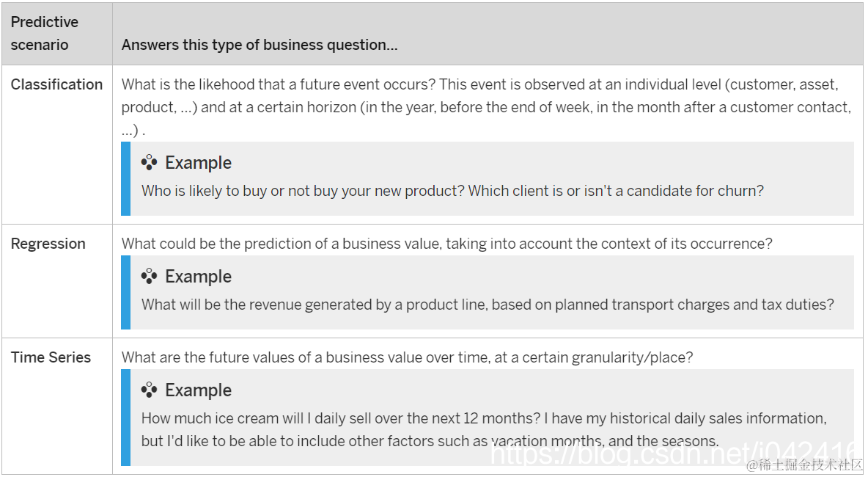
Task: Click the "Example" heading under Regression
Action: [198, 277]
